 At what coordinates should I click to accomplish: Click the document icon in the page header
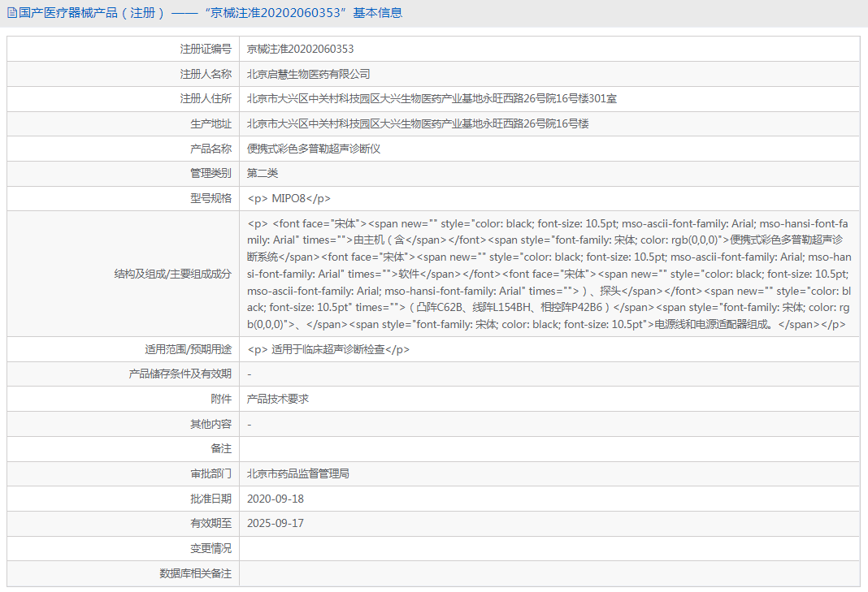[x=11, y=13]
